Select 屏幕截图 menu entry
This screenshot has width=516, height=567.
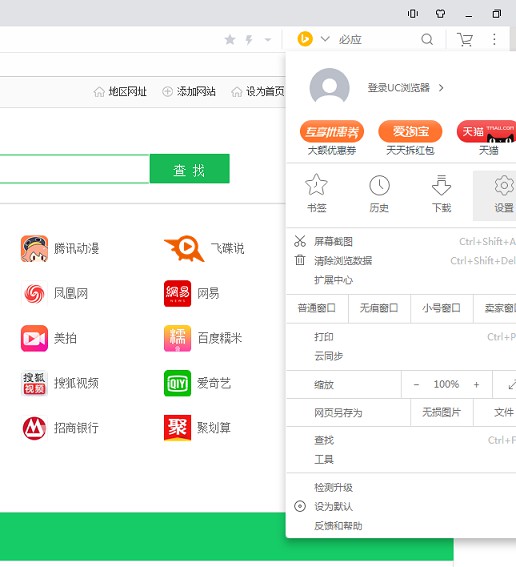pos(333,241)
